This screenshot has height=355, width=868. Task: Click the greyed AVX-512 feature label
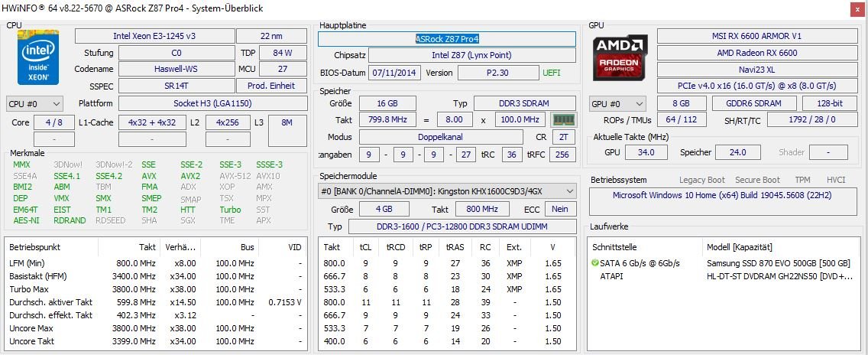pos(235,176)
